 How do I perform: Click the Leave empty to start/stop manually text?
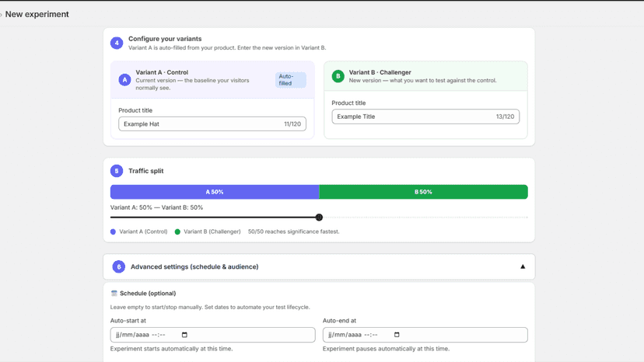point(210,307)
